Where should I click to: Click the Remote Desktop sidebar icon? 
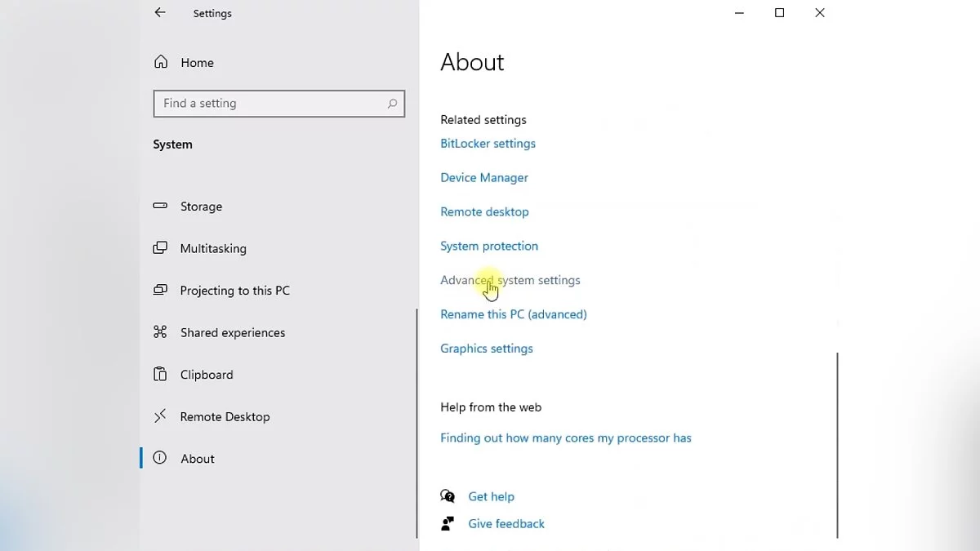pyautogui.click(x=161, y=416)
